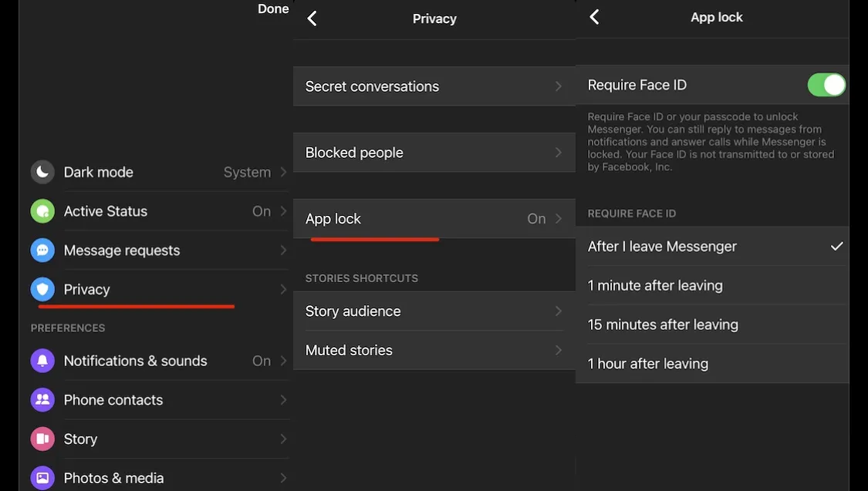The image size is (868, 491).
Task: Tap the green Active Status icon
Action: [42, 211]
